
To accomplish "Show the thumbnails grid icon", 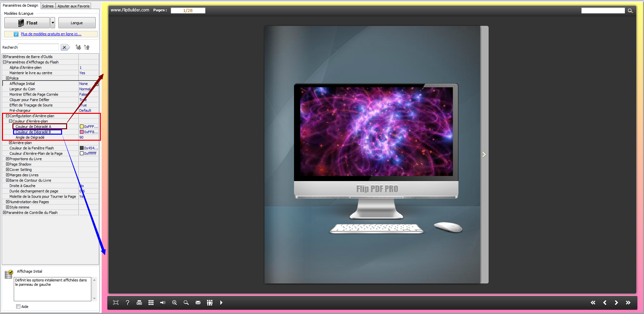I will (x=151, y=303).
